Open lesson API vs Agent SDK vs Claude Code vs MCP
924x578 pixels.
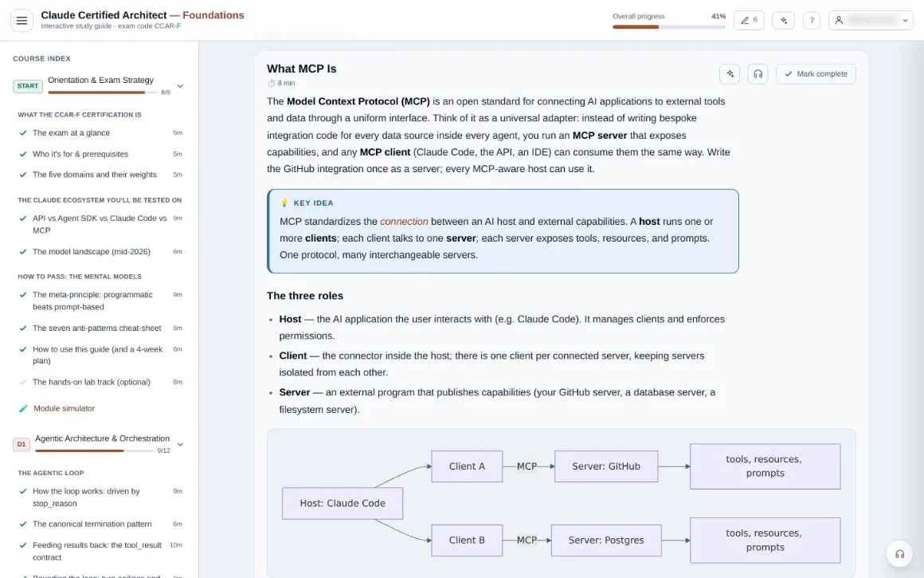pyautogui.click(x=100, y=224)
